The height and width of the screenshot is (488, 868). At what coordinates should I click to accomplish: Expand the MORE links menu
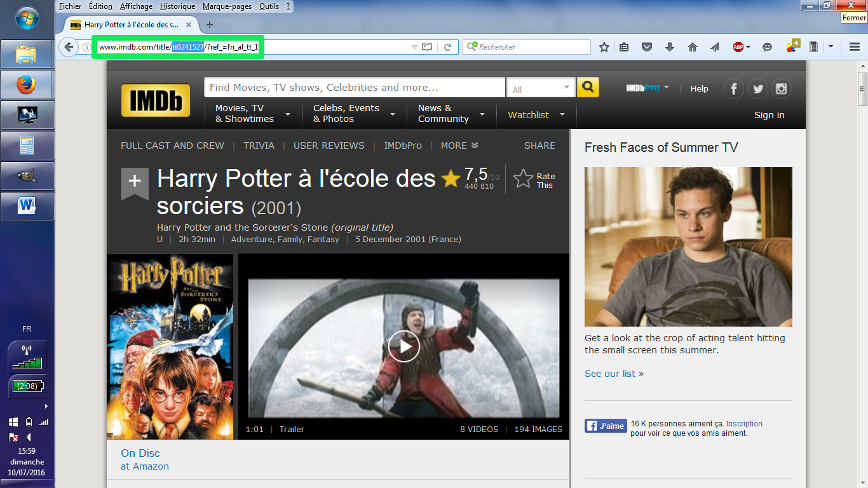(459, 146)
